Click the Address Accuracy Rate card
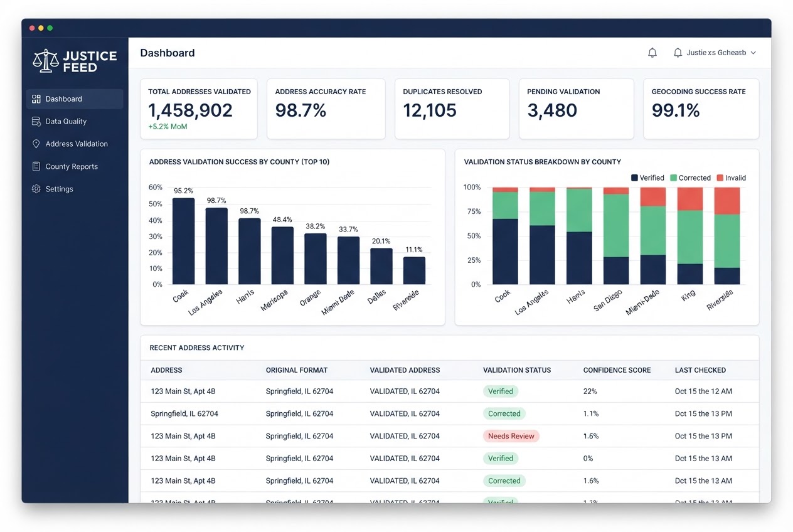793x532 pixels. coord(326,109)
